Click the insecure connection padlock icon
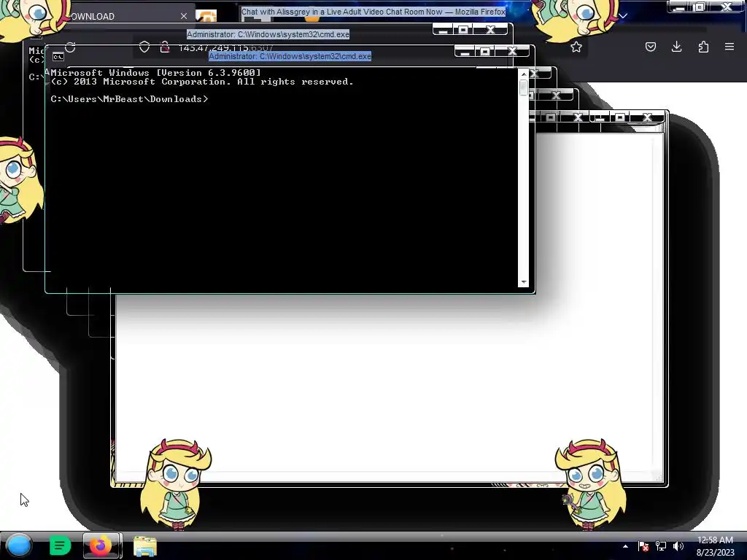This screenshot has height=560, width=747. pos(165,47)
